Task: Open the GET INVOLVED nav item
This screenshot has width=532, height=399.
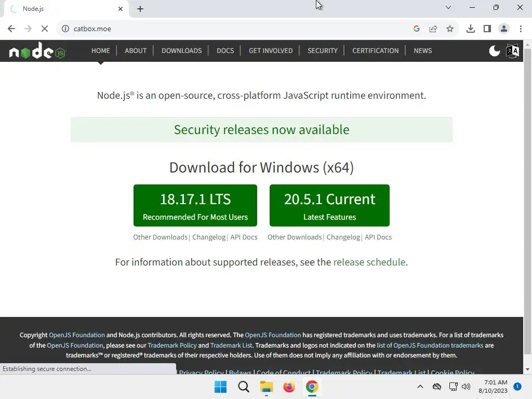Action: tap(271, 50)
